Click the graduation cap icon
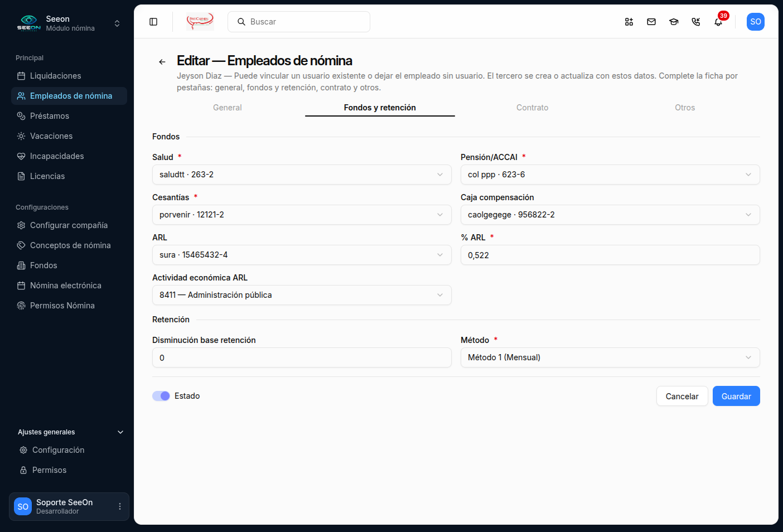The image size is (783, 532). [x=674, y=22]
